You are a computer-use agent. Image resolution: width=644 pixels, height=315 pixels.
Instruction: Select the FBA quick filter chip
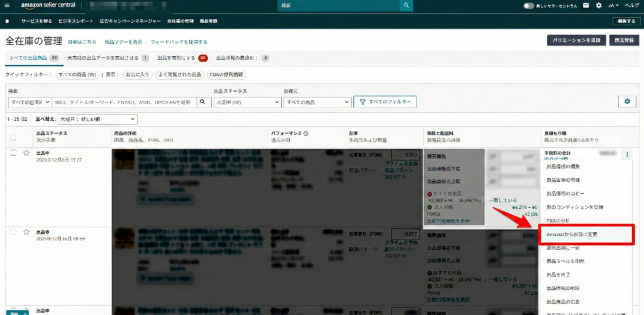(226, 75)
